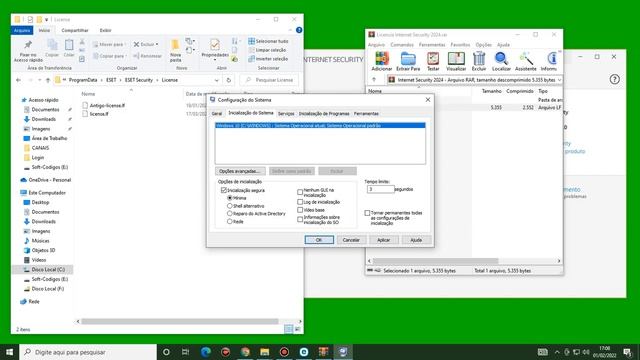The image size is (640, 360).
Task: Click the Ajuda button in dialog
Action: (416, 240)
